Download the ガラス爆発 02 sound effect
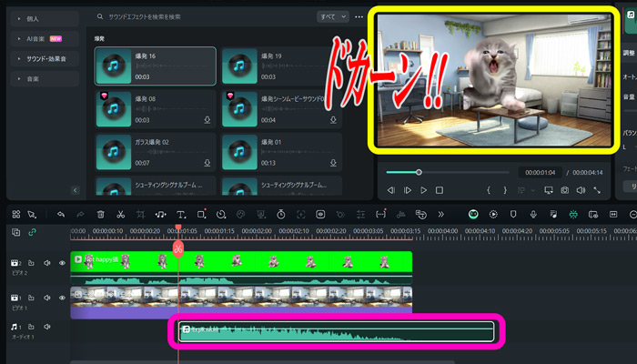Viewport: 637px width, 364px height. pyautogui.click(x=207, y=163)
